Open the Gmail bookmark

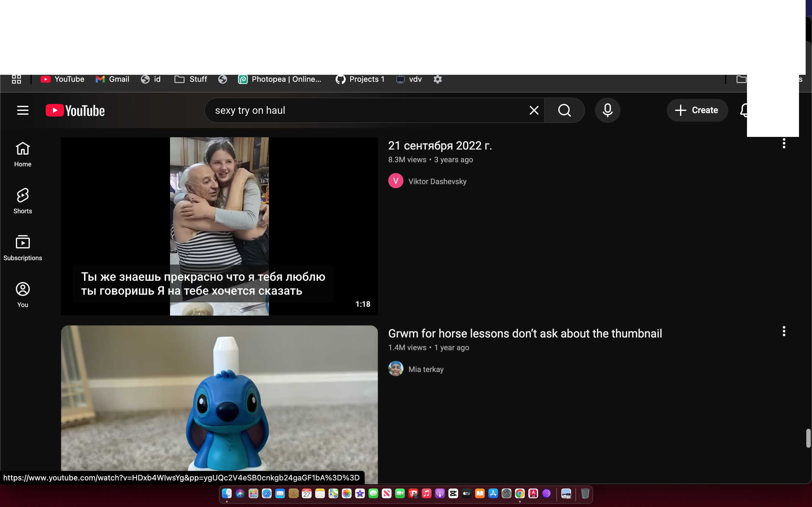(x=112, y=79)
